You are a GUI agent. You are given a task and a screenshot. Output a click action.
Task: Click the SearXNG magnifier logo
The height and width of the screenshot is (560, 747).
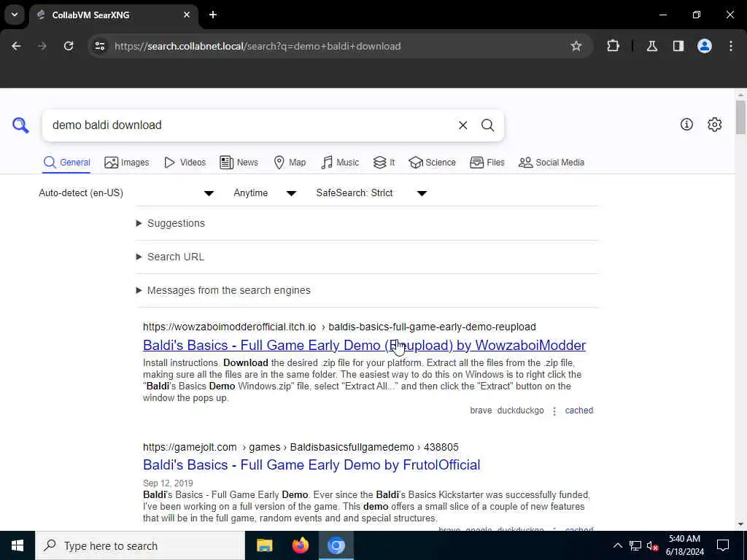20,125
